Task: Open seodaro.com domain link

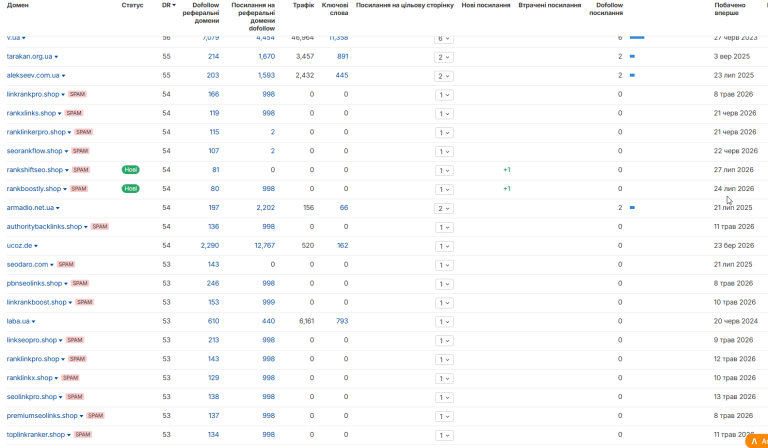Action: click(27, 264)
